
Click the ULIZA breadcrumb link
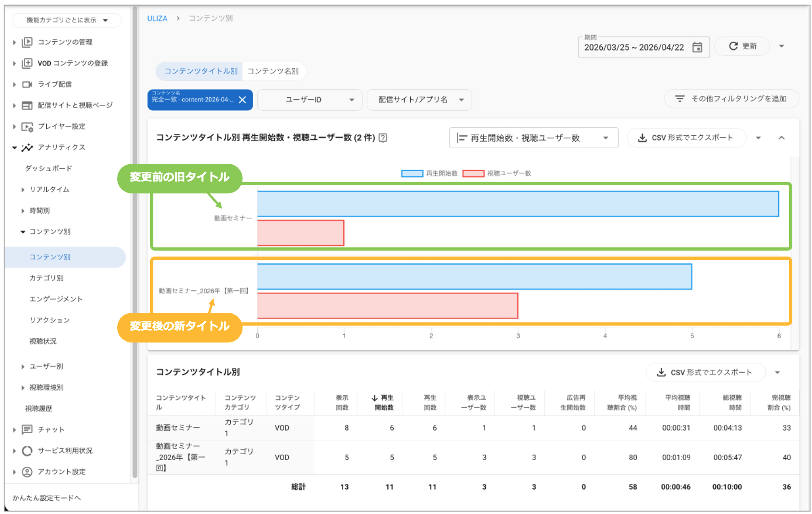157,18
